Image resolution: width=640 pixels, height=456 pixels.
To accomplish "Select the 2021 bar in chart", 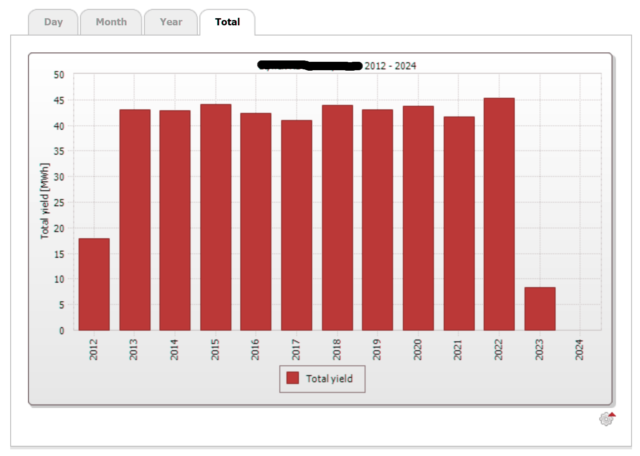I will [x=459, y=223].
